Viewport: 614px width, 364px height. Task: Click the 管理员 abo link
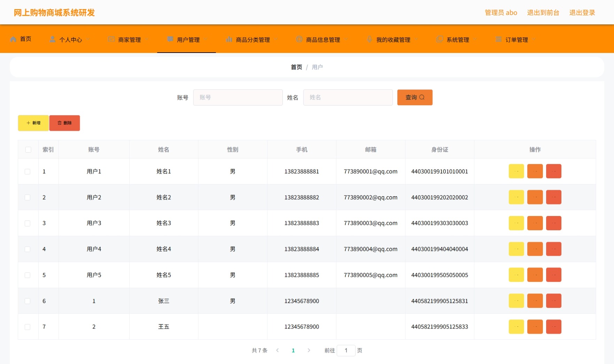pos(501,13)
